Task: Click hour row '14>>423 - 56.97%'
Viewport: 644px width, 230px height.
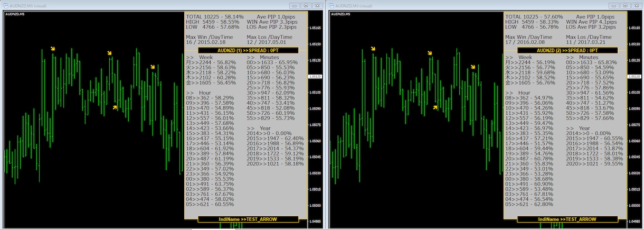Action: 529,128
